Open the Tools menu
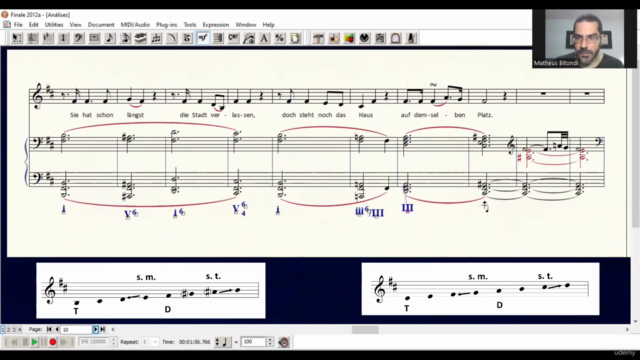The height and width of the screenshot is (360, 640). pyautogui.click(x=190, y=25)
